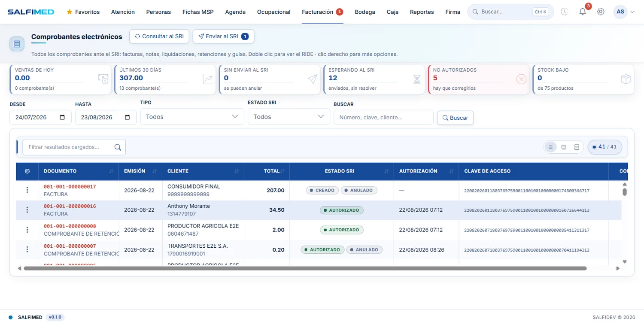Image resolution: width=644 pixels, height=325 pixels.
Task: Click the Comprobantes electrónicos document icon
Action: (17, 44)
